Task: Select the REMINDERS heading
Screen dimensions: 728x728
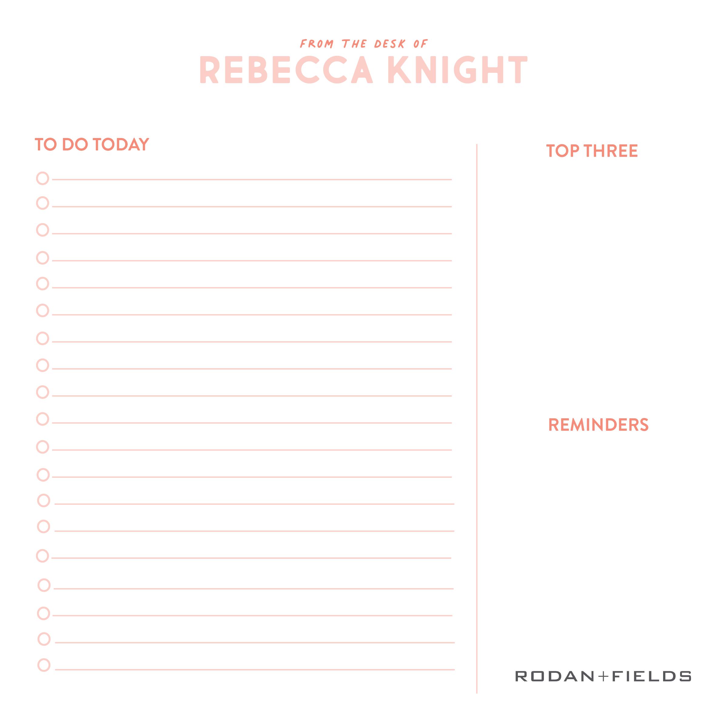Action: [x=598, y=424]
